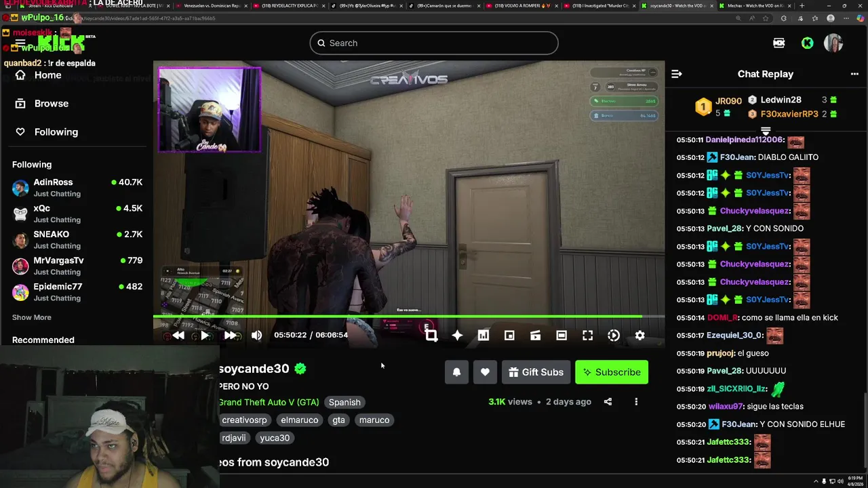Screen dimensions: 868x488
Task: Click the share icon under video
Action: pyautogui.click(x=608, y=402)
